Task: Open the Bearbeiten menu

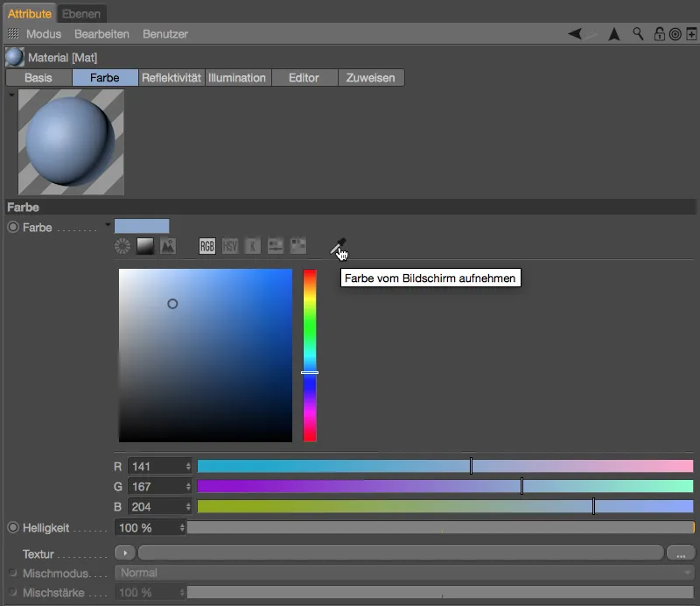Action: pos(101,34)
